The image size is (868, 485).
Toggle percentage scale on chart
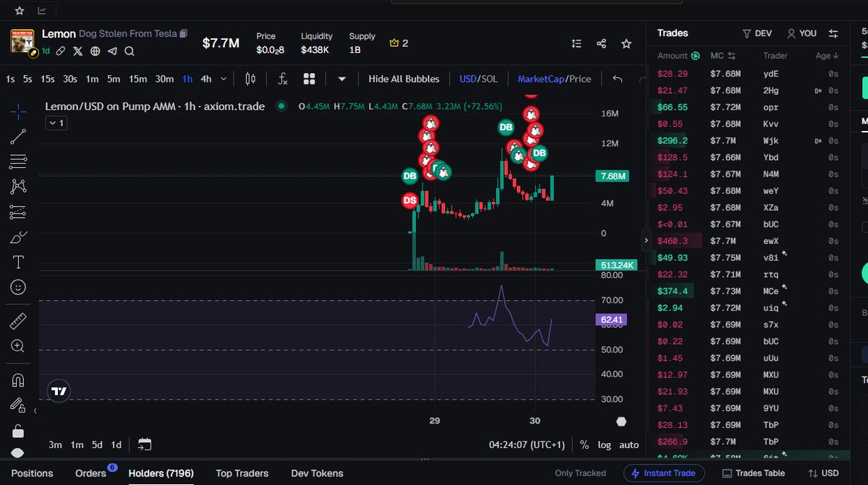tap(584, 444)
